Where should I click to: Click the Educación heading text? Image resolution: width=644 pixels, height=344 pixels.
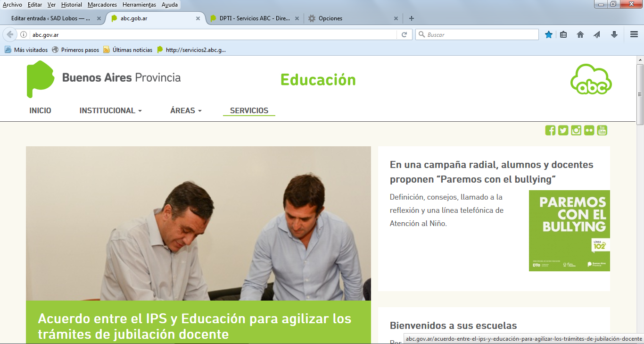pos(318,80)
